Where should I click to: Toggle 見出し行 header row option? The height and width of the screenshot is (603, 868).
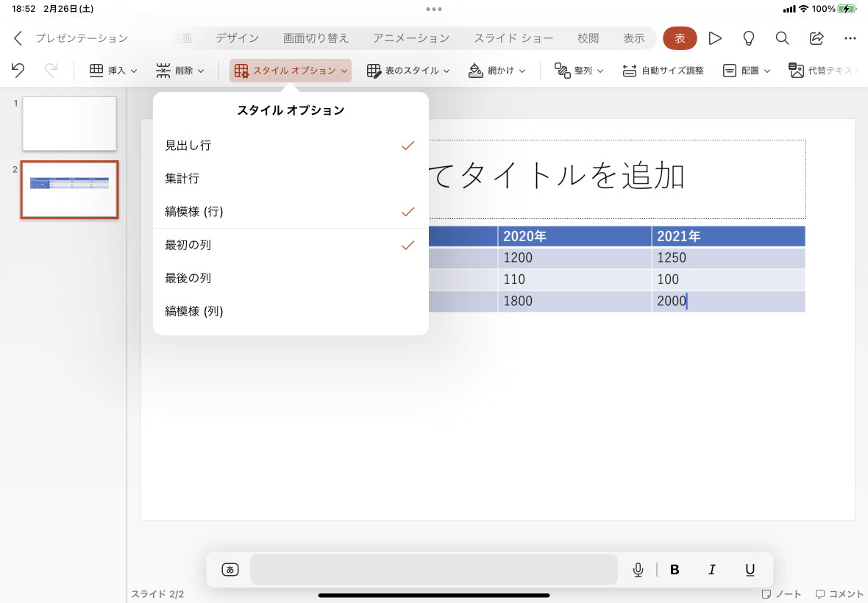tap(291, 146)
